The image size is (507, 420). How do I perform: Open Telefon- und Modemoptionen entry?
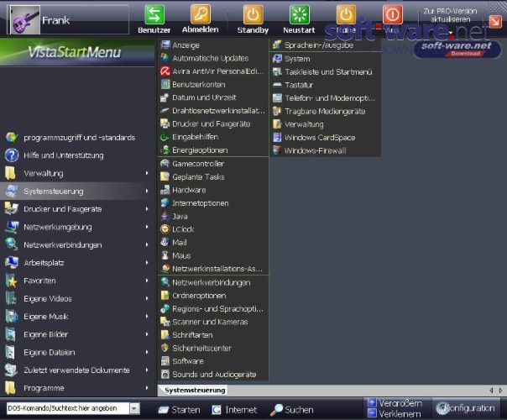(325, 98)
